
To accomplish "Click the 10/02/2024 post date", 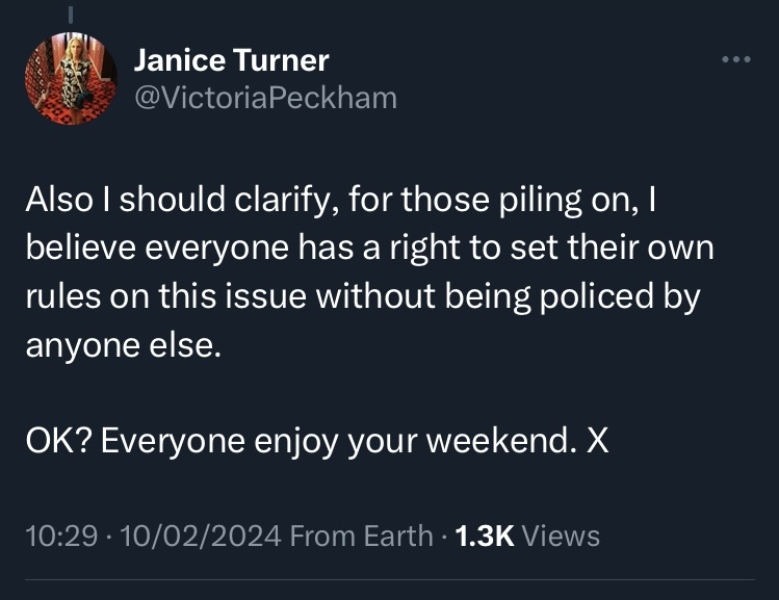I will coord(200,536).
